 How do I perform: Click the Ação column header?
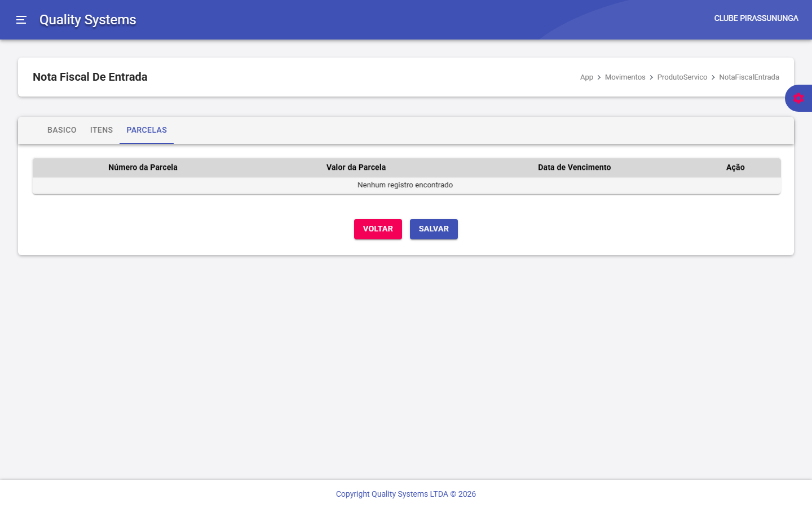click(x=735, y=167)
